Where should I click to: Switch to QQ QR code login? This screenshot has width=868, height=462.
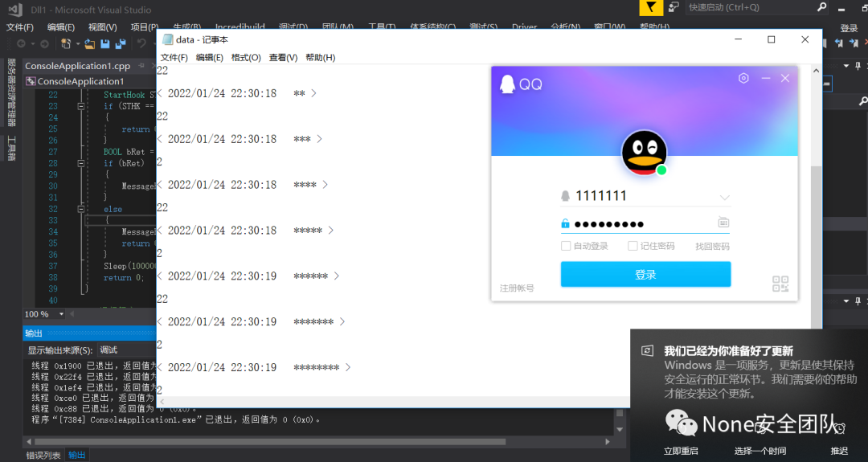(x=780, y=284)
